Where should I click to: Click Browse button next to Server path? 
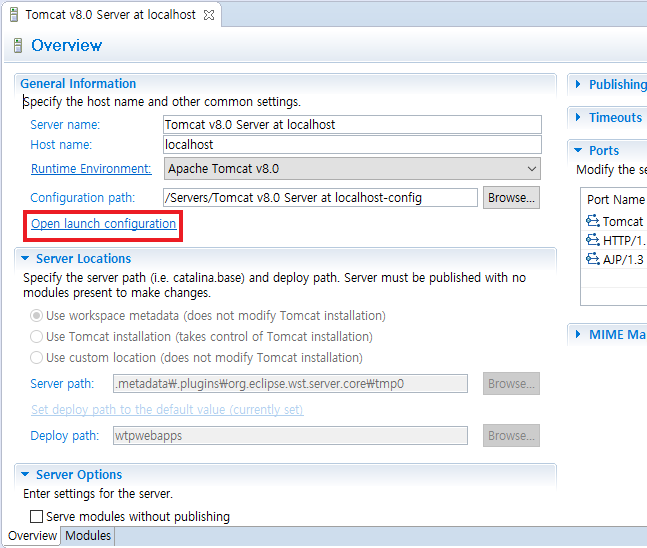[511, 384]
